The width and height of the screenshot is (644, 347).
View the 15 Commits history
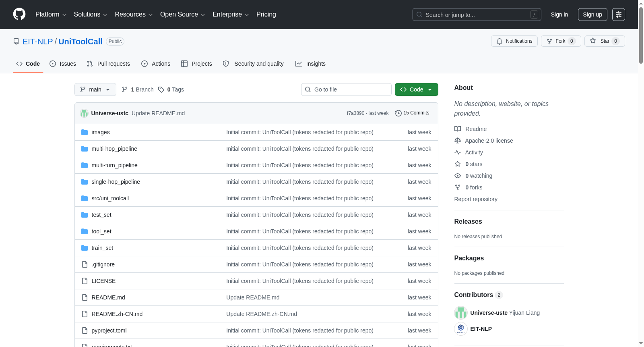pos(412,113)
